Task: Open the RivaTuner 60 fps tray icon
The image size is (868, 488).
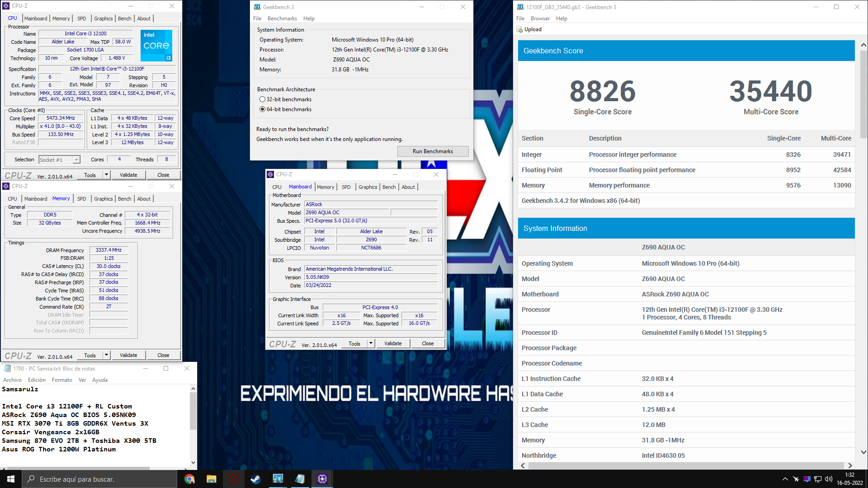Action: pos(807,479)
